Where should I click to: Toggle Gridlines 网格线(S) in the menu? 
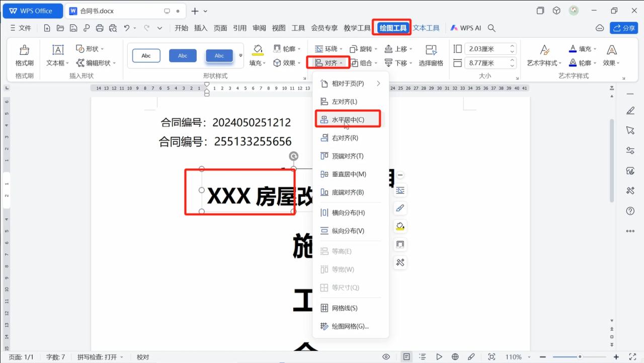click(x=351, y=308)
